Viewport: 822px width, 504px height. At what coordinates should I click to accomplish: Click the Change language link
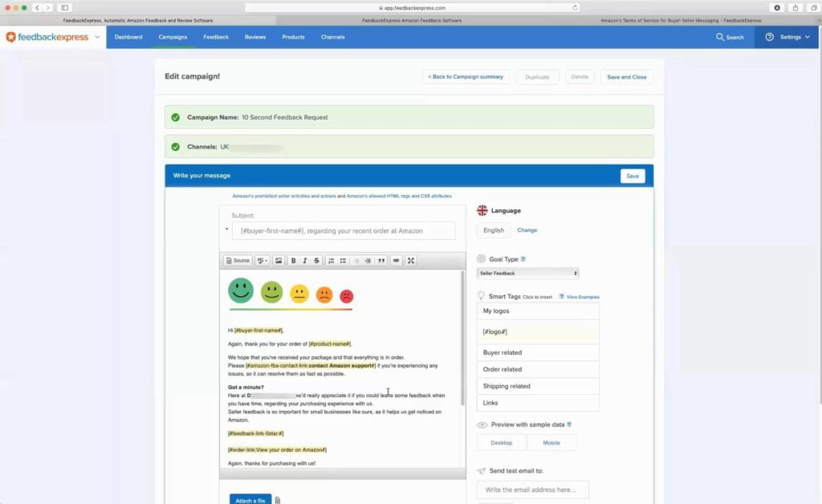[x=527, y=230]
